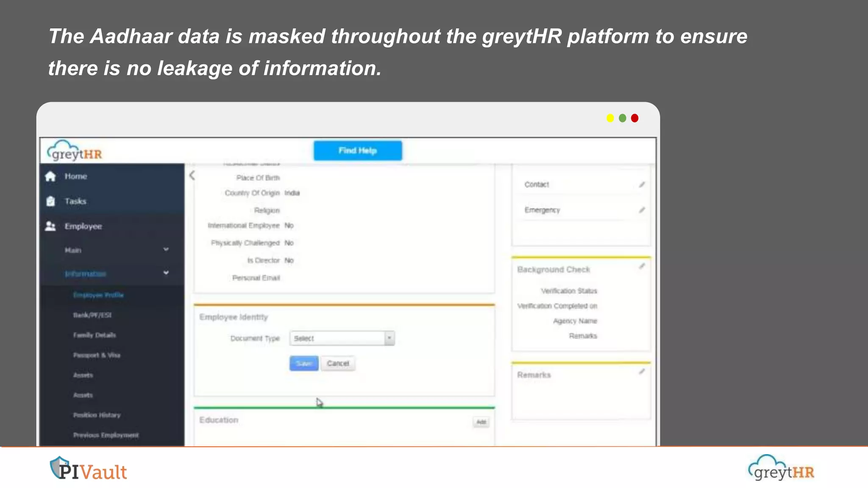This screenshot has width=868, height=488.
Task: Click the Save button in Employee Identity
Action: tap(304, 363)
